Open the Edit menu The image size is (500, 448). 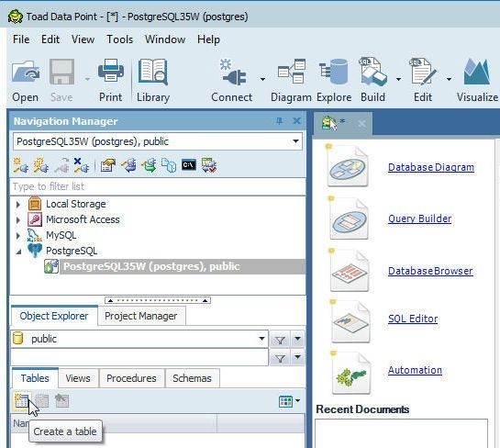click(50, 39)
